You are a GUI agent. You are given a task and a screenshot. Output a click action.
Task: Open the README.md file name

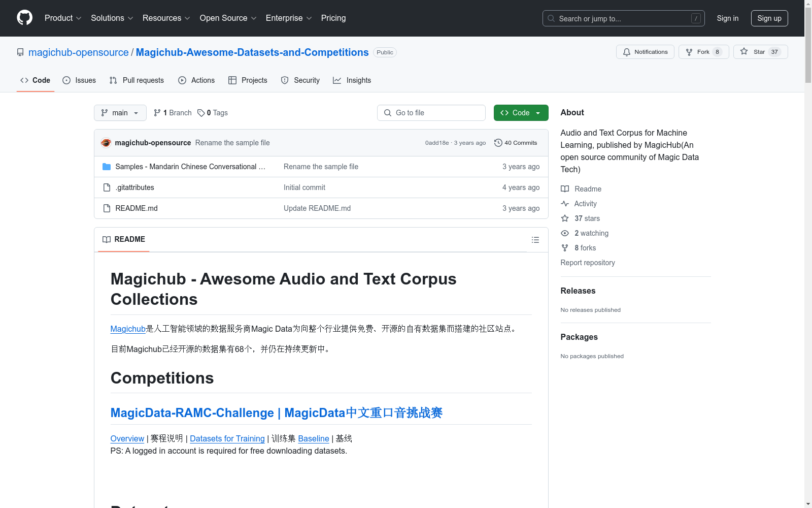click(137, 208)
